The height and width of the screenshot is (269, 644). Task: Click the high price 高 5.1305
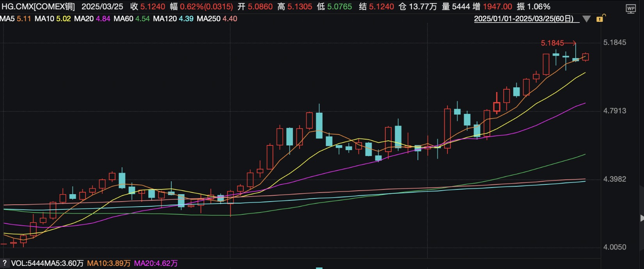tap(295, 7)
